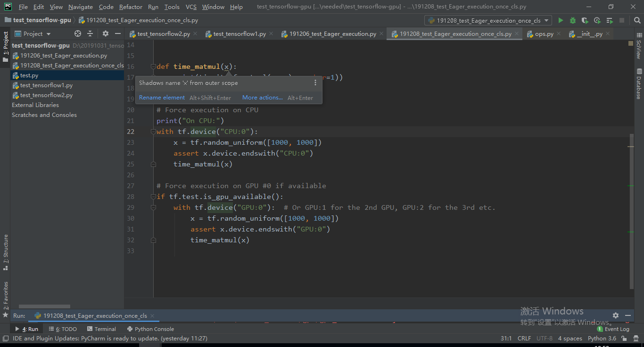Image resolution: width=644 pixels, height=347 pixels.
Task: Click the editor vertical scrollbar
Action: point(632,211)
